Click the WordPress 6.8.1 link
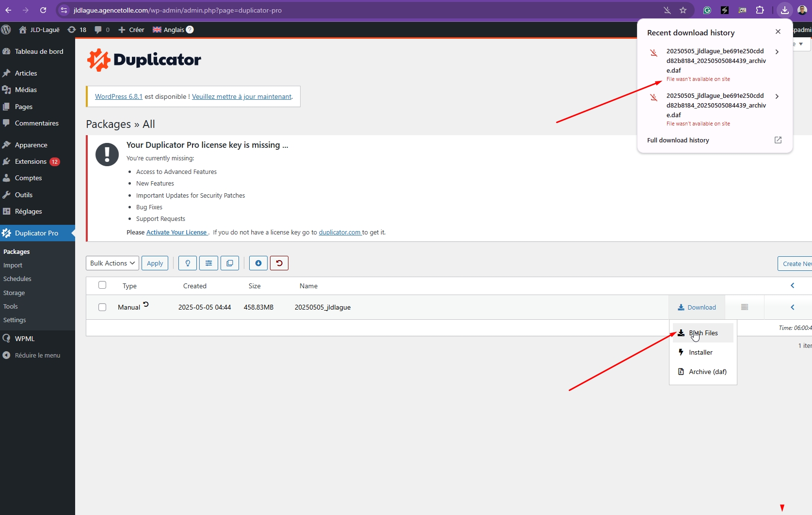 point(119,96)
